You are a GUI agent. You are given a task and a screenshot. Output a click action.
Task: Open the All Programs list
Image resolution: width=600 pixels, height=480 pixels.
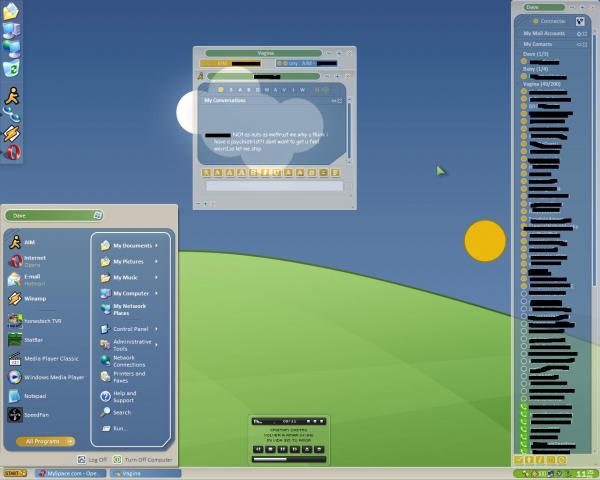[x=46, y=441]
